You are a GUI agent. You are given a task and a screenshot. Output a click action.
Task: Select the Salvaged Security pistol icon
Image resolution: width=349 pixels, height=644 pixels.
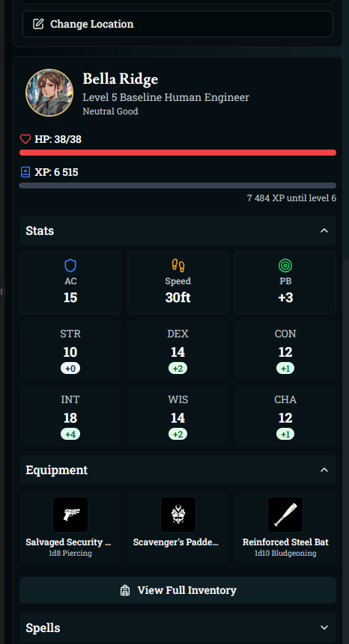click(70, 515)
